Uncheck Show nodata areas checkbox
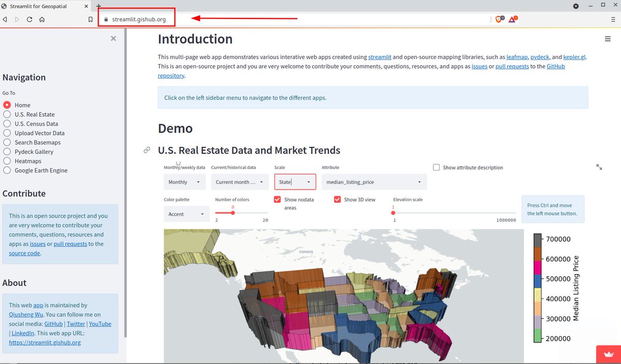The image size is (621, 364). [x=278, y=199]
